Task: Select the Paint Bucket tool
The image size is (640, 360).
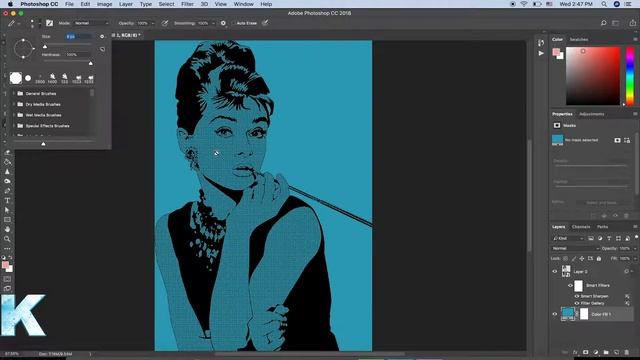Action: pos(7,162)
